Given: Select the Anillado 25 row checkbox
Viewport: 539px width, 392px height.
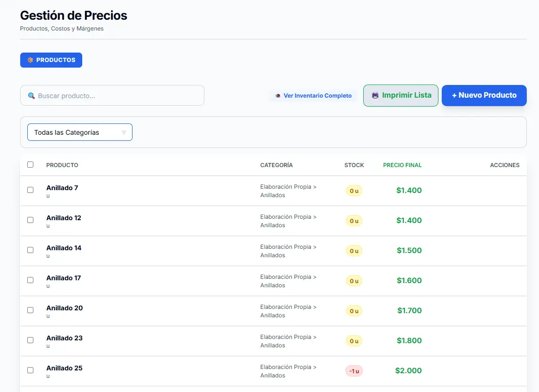Looking at the screenshot, I should click(x=30, y=370).
